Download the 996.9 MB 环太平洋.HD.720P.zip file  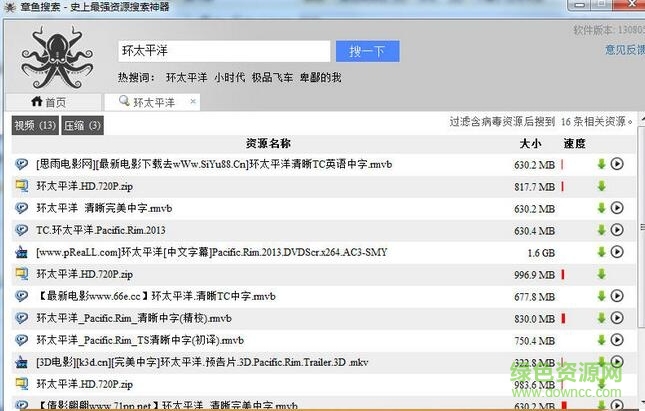tap(602, 274)
